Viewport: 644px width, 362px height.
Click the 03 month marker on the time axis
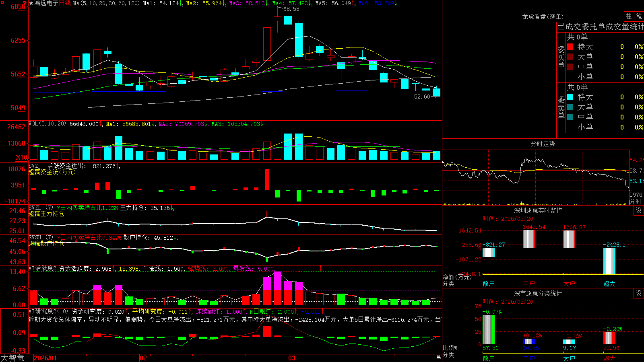(x=292, y=358)
